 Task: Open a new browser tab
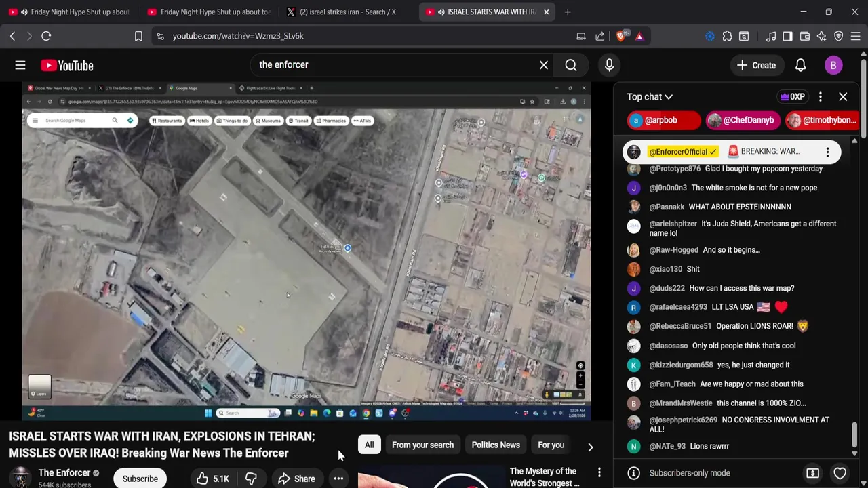pos(568,12)
